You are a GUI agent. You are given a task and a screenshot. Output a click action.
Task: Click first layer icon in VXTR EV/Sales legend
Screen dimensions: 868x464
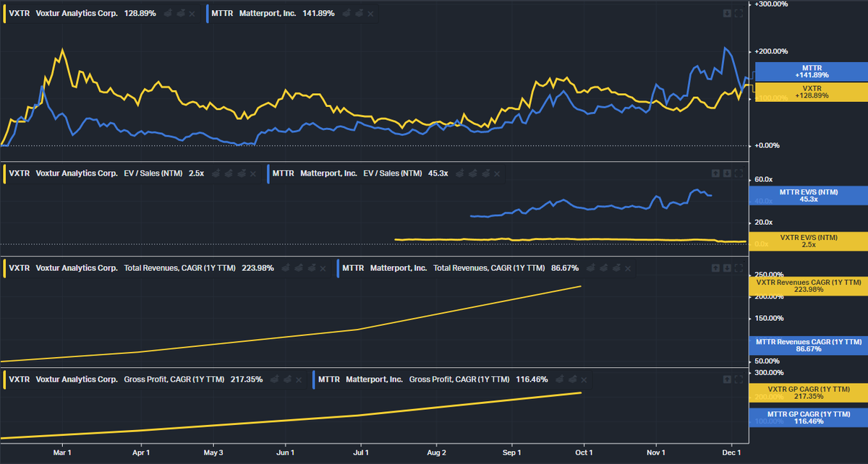point(215,173)
